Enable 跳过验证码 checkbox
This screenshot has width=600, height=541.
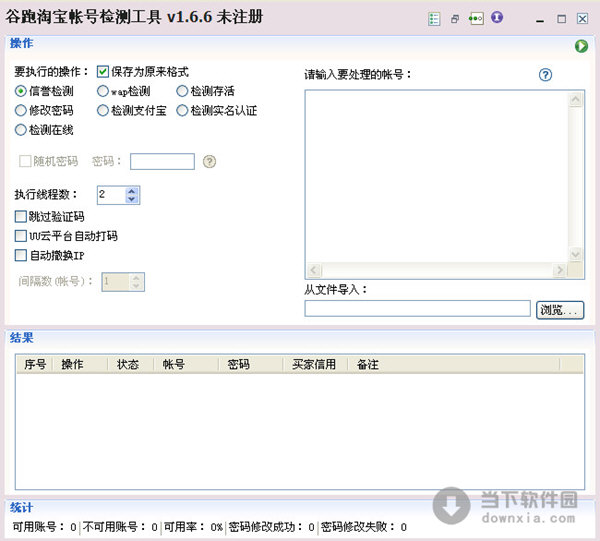pos(20,217)
